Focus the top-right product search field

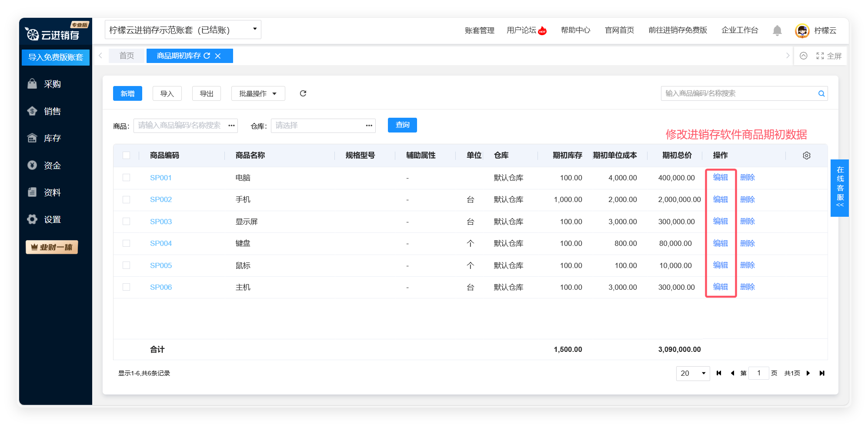[739, 93]
